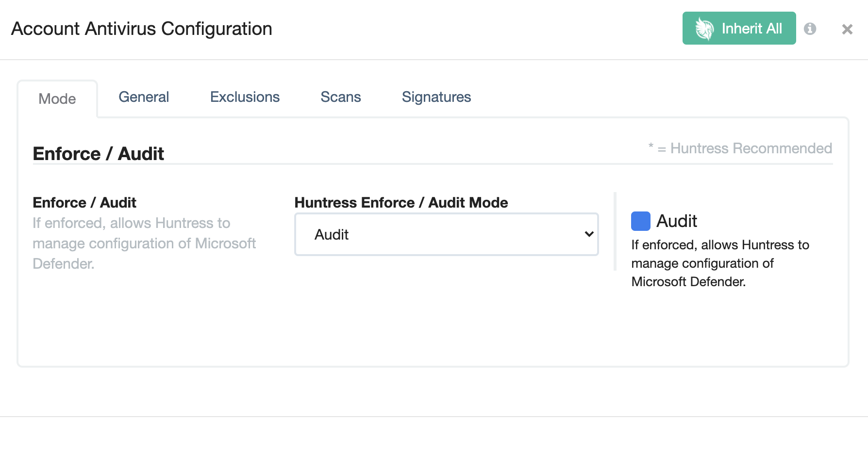The image size is (868, 453).
Task: Click the Huntress Enforce / Audit Mode label
Action: click(x=401, y=203)
